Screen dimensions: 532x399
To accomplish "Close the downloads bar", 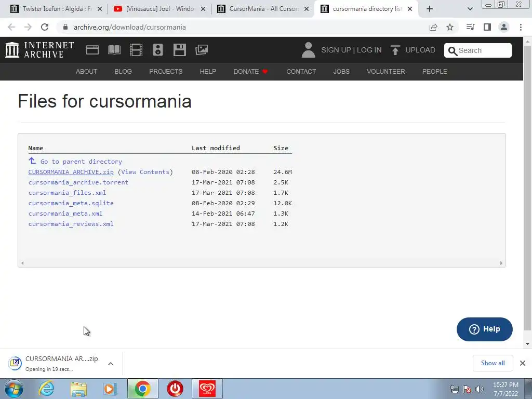I will click(523, 363).
